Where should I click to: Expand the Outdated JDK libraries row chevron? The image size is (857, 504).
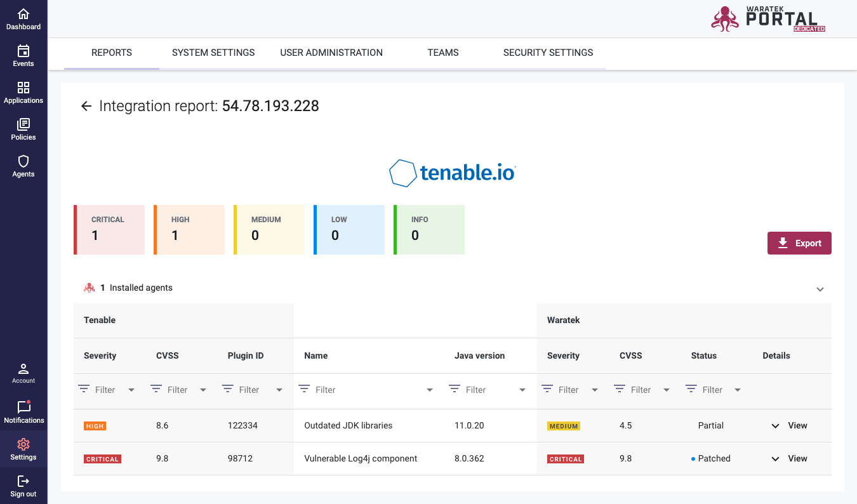[x=775, y=426]
